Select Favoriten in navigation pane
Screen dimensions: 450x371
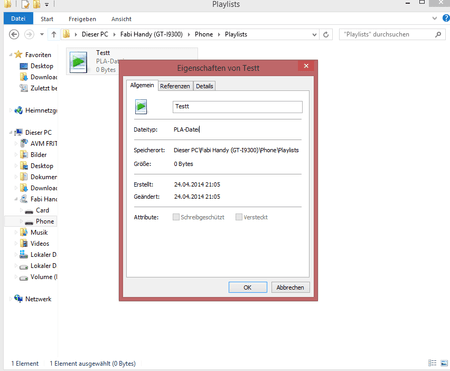coord(38,55)
